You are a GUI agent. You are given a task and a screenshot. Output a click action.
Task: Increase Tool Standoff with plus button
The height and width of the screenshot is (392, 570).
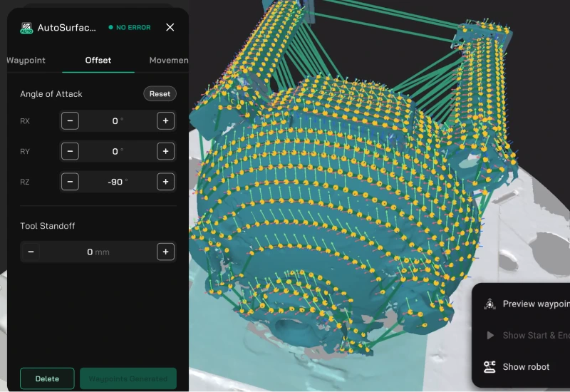(165, 252)
